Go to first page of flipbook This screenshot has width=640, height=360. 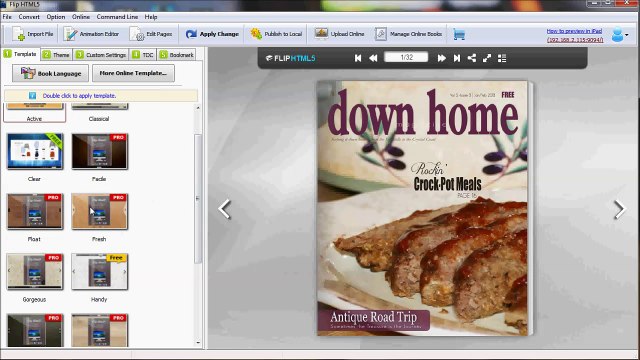pyautogui.click(x=358, y=58)
